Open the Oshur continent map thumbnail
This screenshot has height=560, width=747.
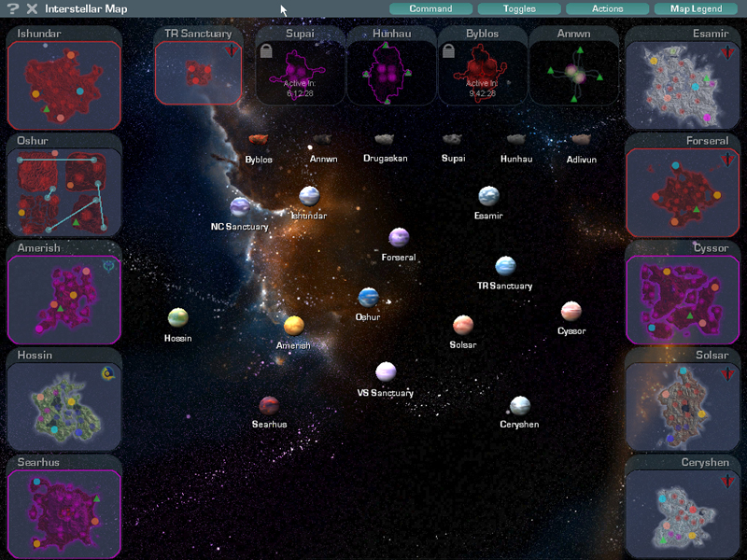[x=64, y=192]
